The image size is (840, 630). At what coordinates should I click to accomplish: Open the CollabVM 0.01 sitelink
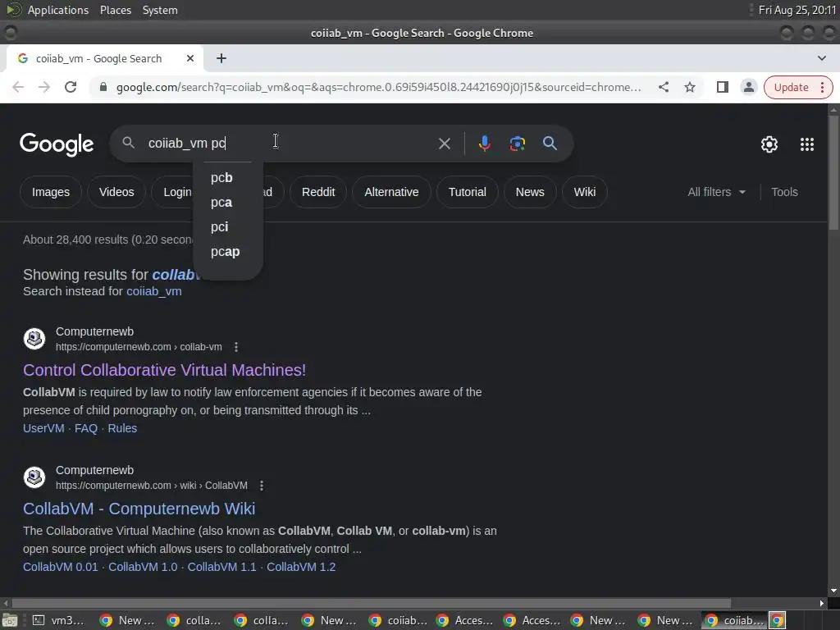(61, 567)
